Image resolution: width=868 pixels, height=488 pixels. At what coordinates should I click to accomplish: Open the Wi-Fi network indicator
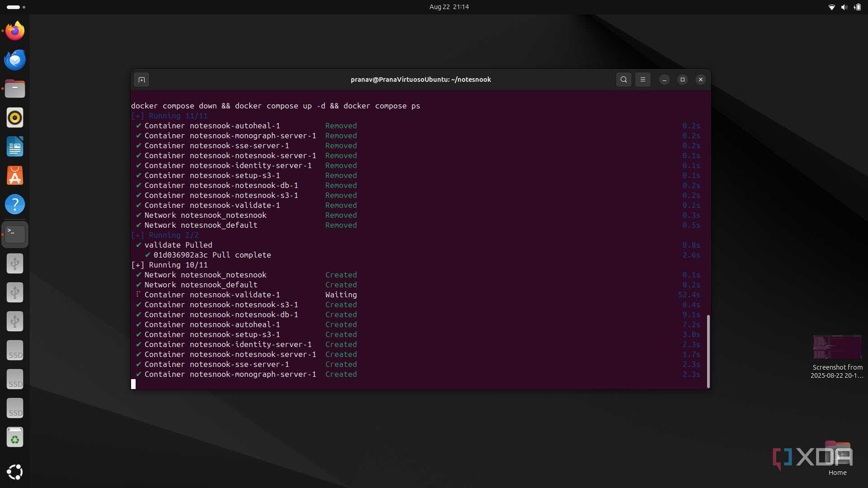pos(831,7)
